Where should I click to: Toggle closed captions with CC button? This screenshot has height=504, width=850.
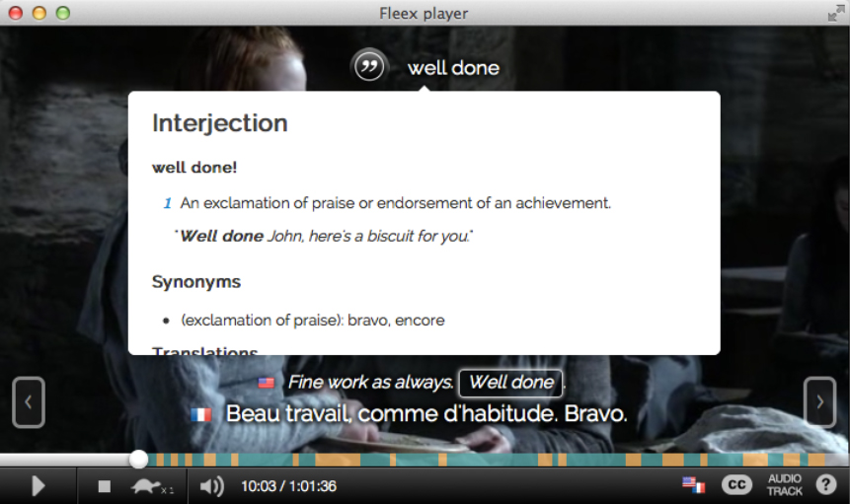[736, 484]
